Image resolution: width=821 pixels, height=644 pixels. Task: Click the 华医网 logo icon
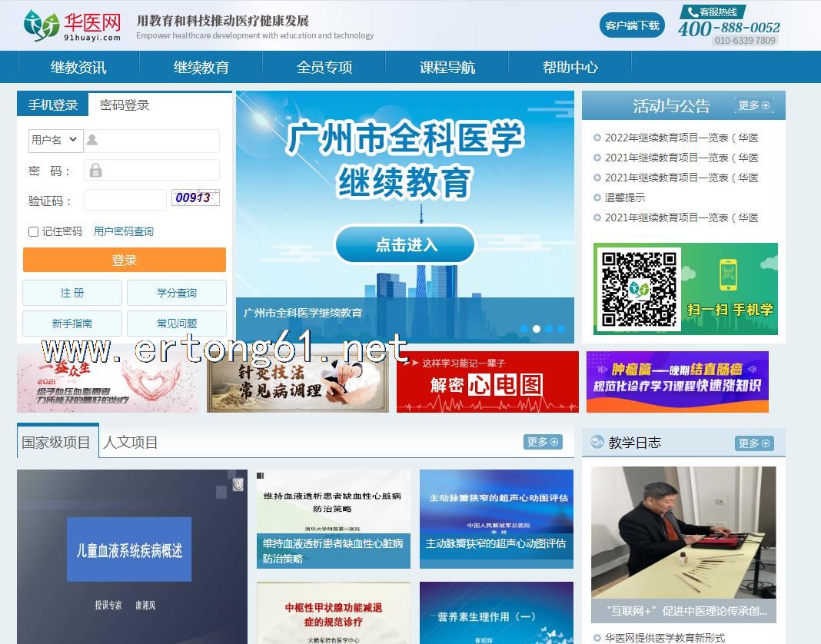[42, 25]
